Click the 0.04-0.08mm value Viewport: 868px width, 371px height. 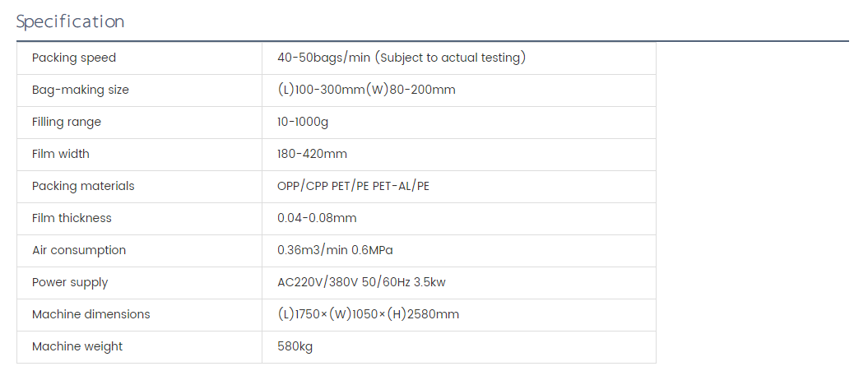317,218
